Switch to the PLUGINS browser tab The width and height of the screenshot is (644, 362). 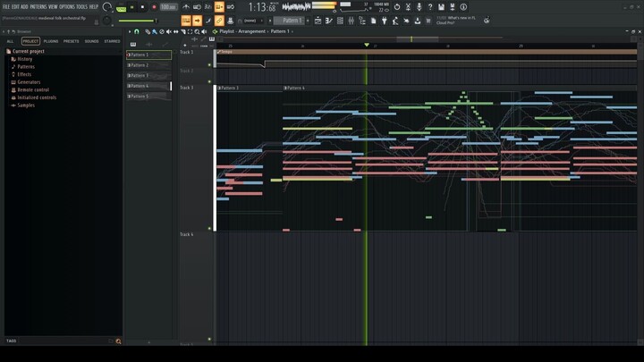point(51,41)
